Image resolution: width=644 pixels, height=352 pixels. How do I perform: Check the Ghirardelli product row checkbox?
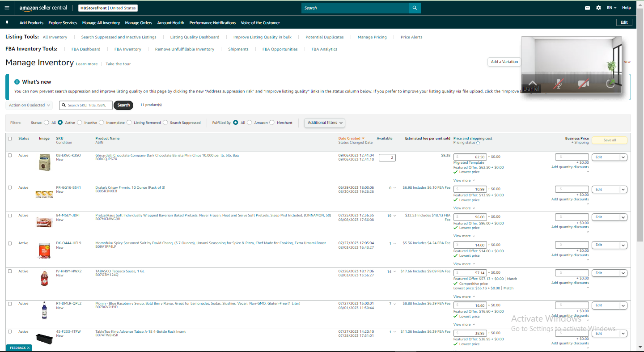point(10,155)
